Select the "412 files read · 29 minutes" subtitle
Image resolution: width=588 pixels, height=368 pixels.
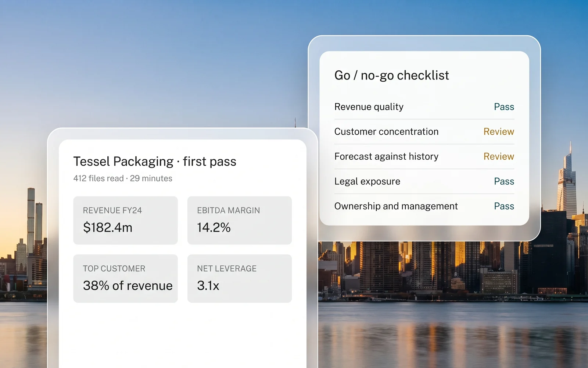(x=123, y=178)
